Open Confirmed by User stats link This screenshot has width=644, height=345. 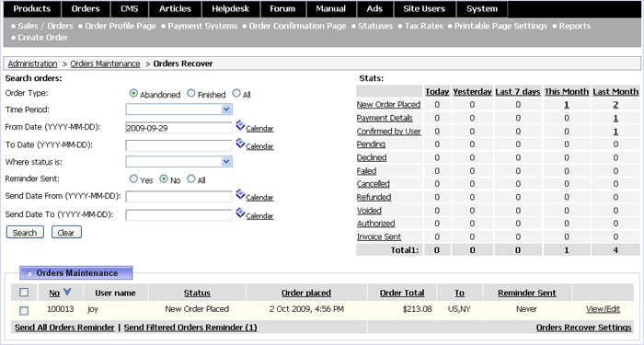click(x=389, y=131)
